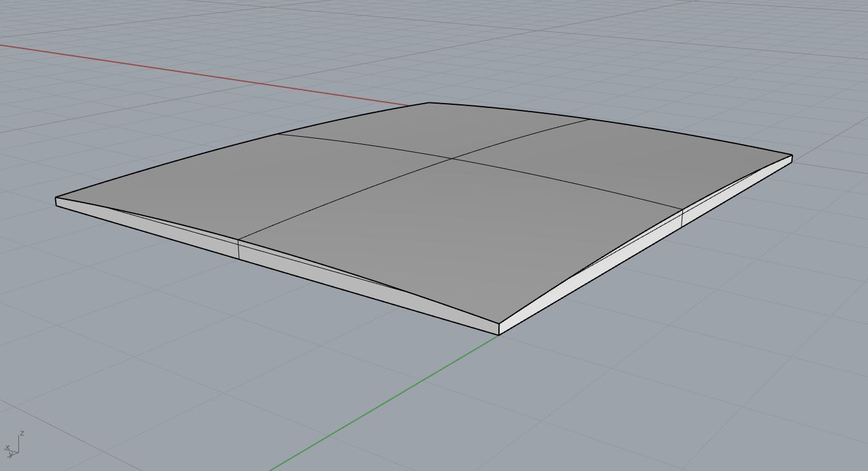Click the far back corner of the slab

(430, 103)
